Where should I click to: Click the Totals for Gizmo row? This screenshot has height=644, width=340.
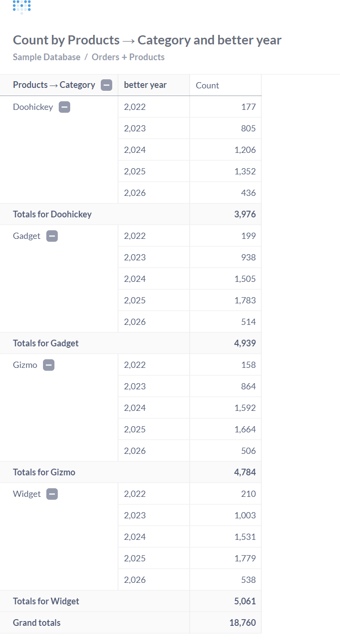pyautogui.click(x=44, y=472)
